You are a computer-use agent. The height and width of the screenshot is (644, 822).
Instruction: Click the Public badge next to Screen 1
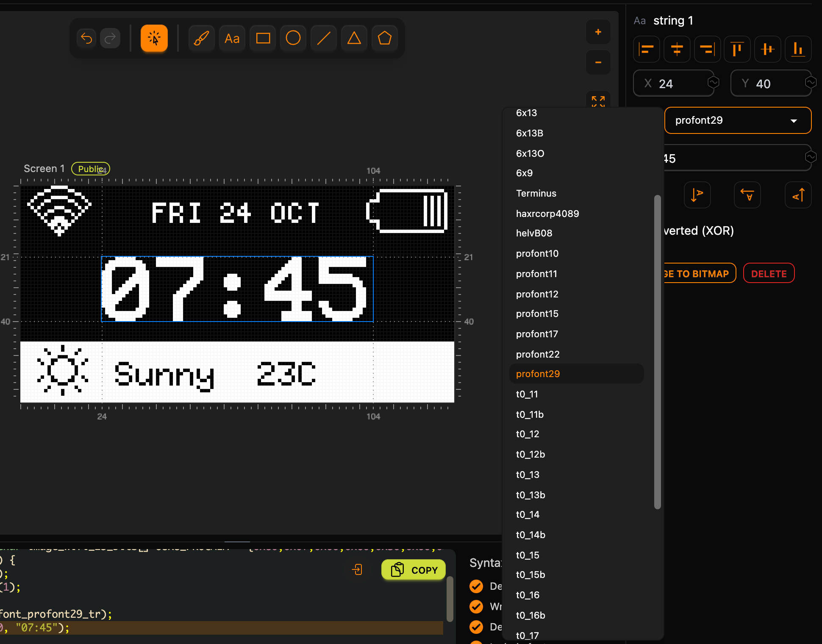coord(91,169)
